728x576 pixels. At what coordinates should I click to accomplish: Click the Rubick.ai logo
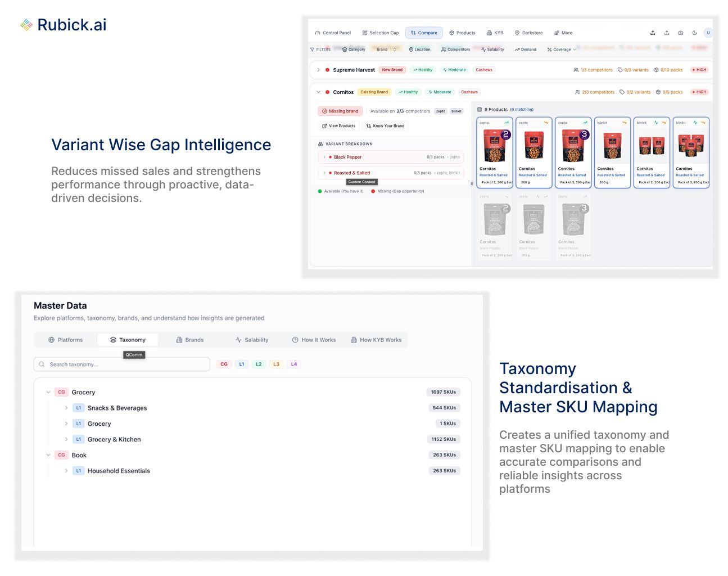coord(63,25)
